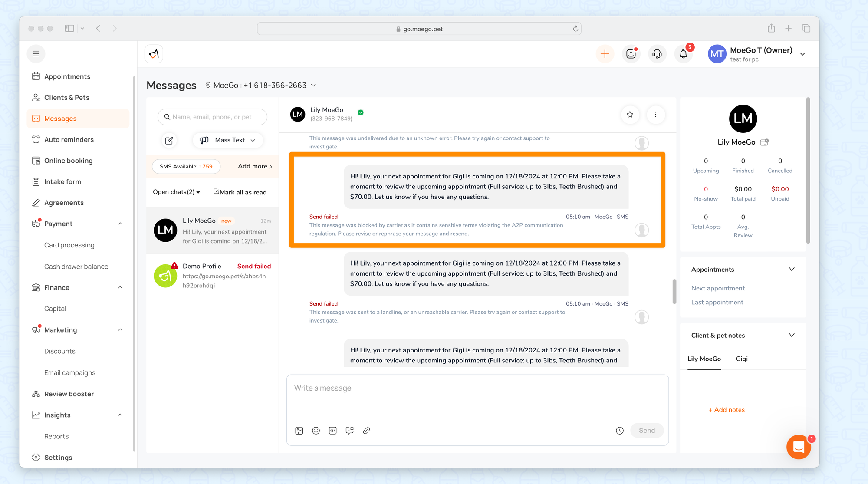Click the Add more SMS link
Viewport: 868px width, 484px height.
[x=255, y=166]
